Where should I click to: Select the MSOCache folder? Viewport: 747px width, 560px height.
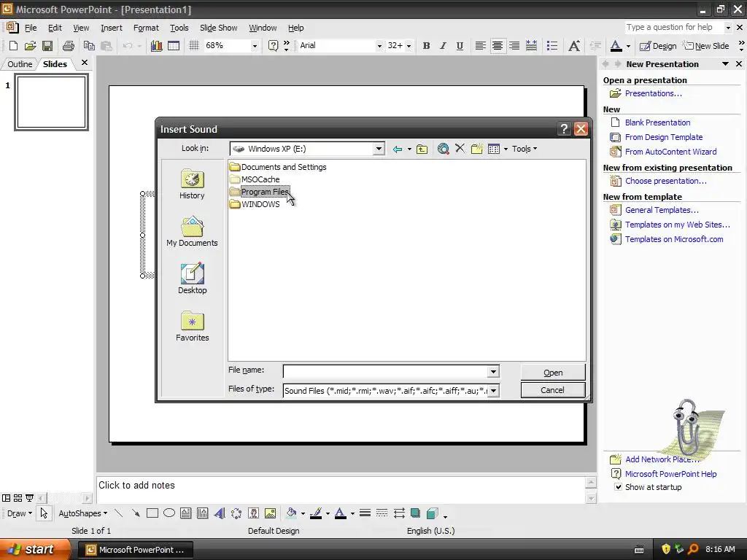pyautogui.click(x=255, y=179)
